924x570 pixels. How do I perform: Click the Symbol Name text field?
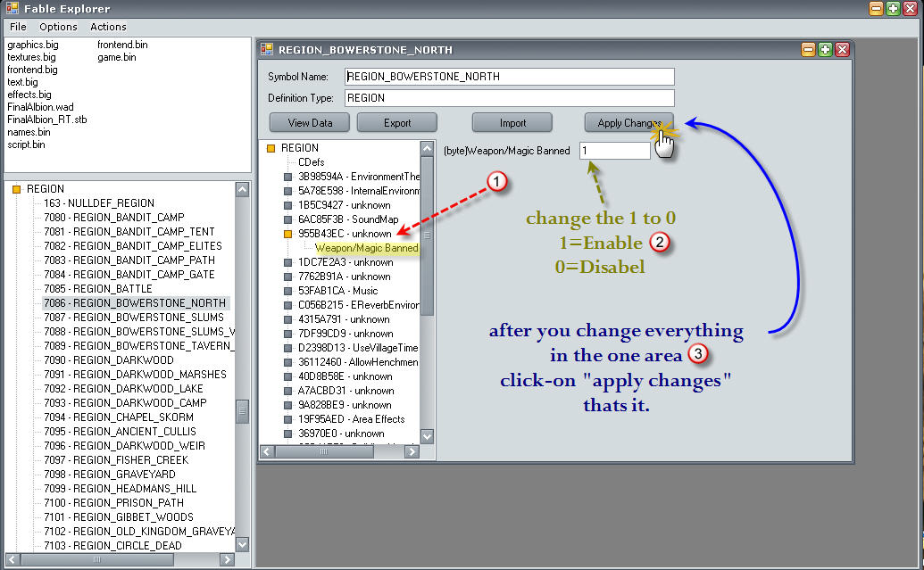point(509,77)
